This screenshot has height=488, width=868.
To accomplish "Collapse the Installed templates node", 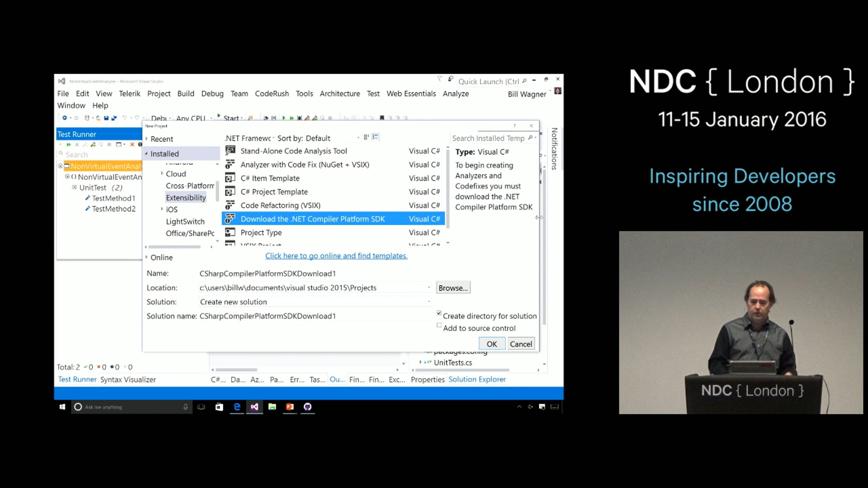I will (146, 154).
